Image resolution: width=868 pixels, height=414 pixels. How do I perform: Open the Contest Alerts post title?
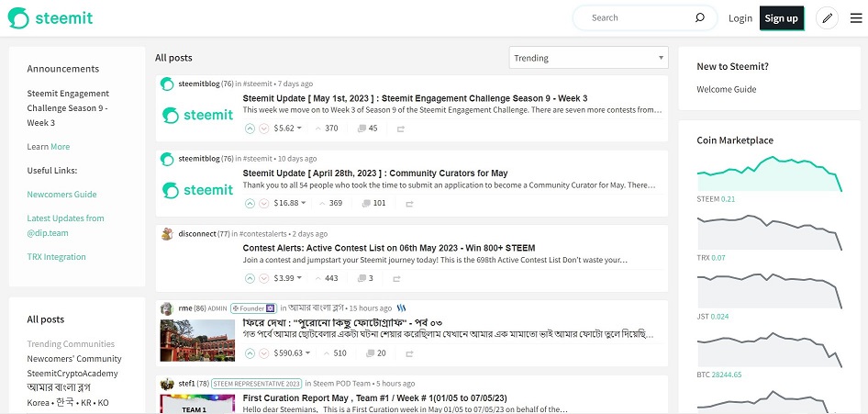coord(389,248)
